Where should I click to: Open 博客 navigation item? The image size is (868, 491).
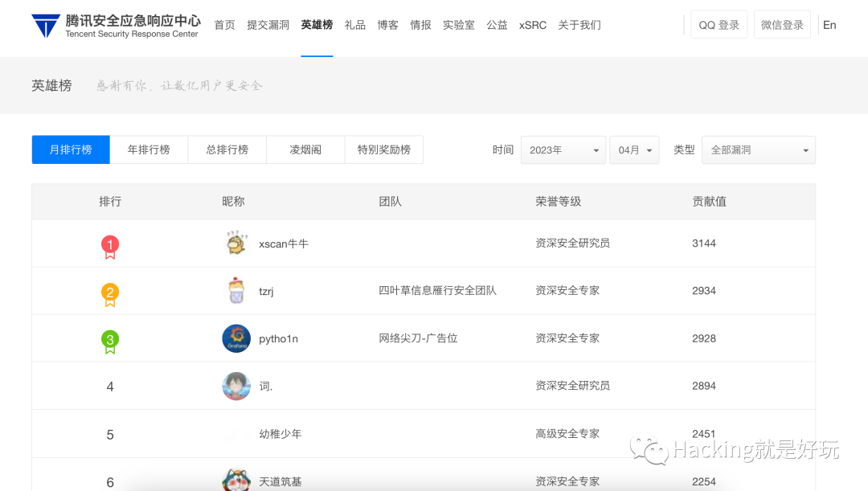coord(387,25)
